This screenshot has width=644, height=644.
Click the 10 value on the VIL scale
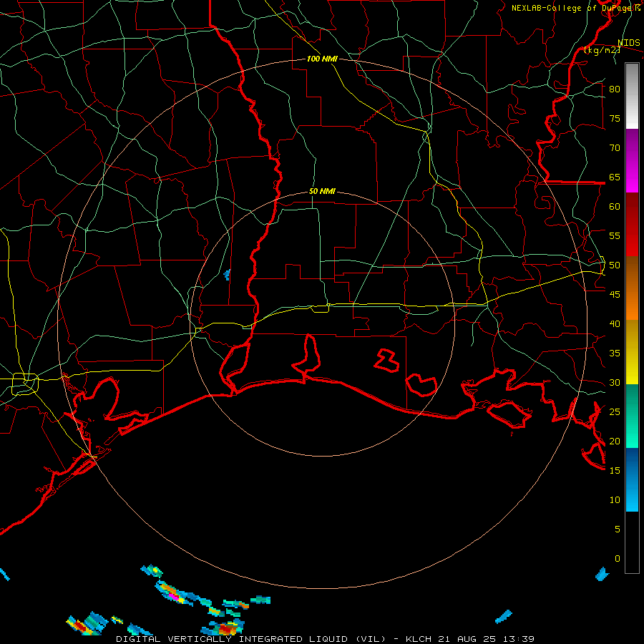point(615,500)
